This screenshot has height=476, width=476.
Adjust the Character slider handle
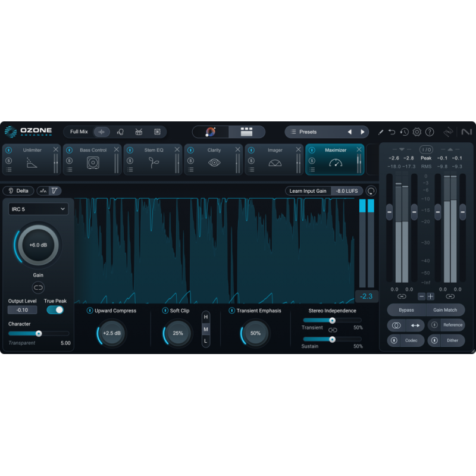coord(39,333)
